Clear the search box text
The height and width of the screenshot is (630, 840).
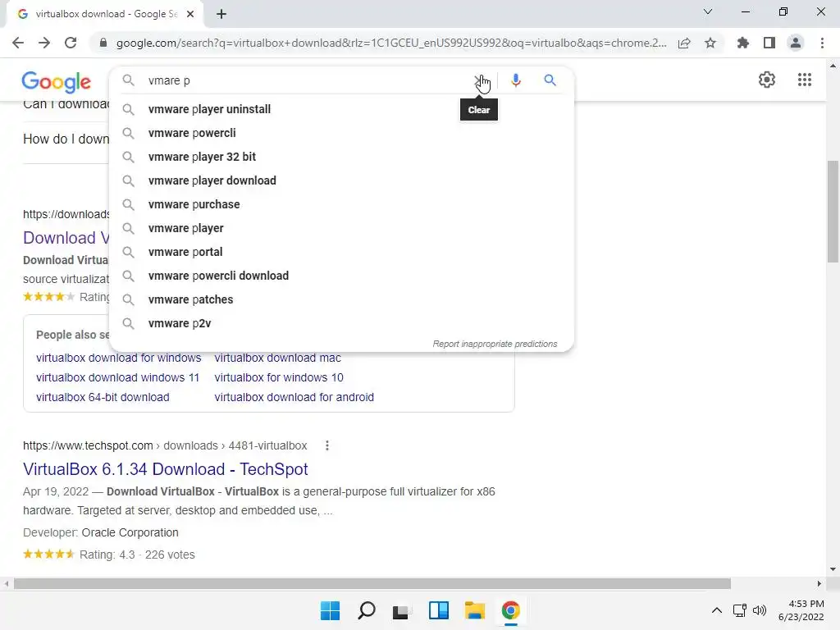point(479,80)
